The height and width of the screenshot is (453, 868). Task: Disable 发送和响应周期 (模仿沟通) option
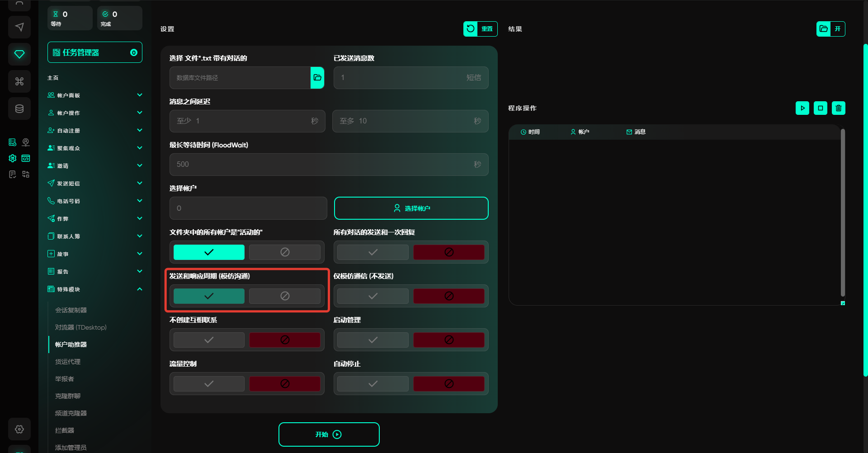[x=284, y=296]
